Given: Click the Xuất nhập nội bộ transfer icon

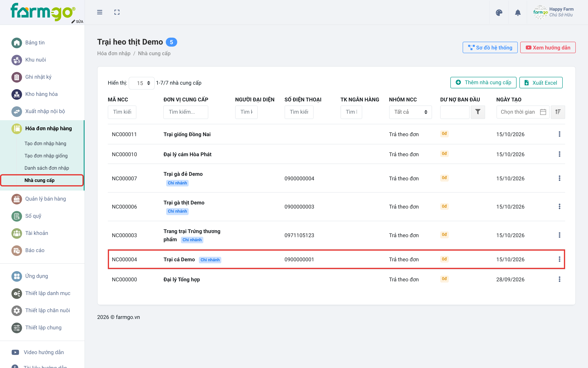Looking at the screenshot, I should [x=17, y=111].
